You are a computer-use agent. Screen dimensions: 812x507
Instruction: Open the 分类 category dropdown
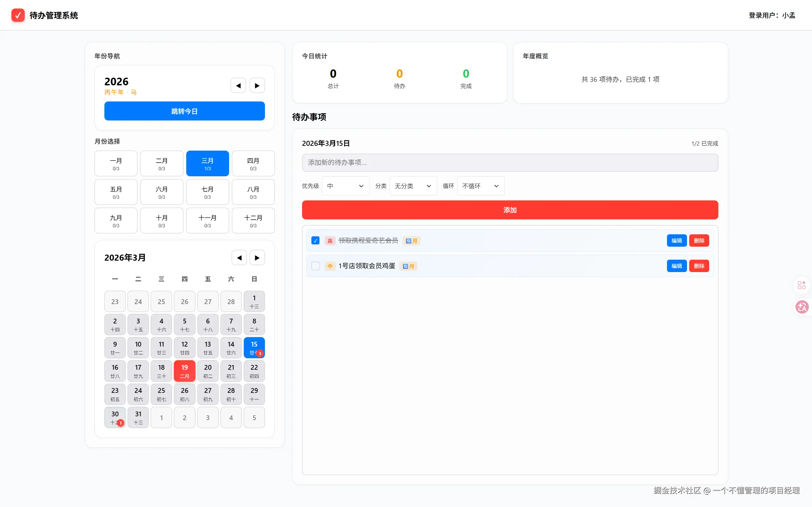click(413, 186)
